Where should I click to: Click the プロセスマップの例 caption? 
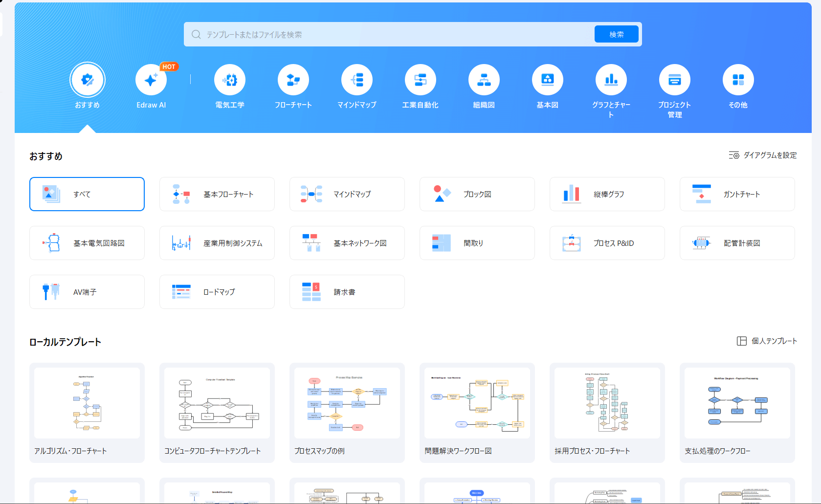pyautogui.click(x=319, y=451)
